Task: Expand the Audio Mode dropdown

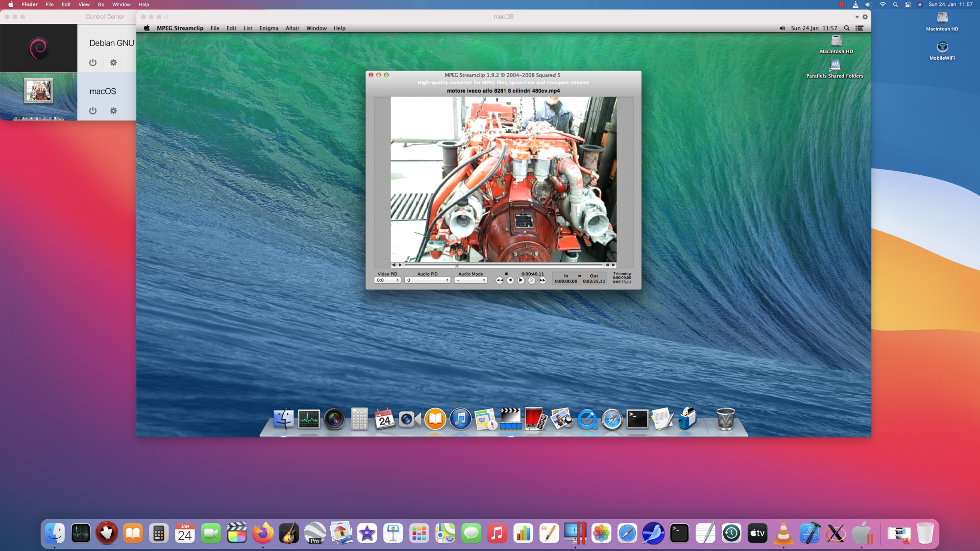Action: coord(470,280)
